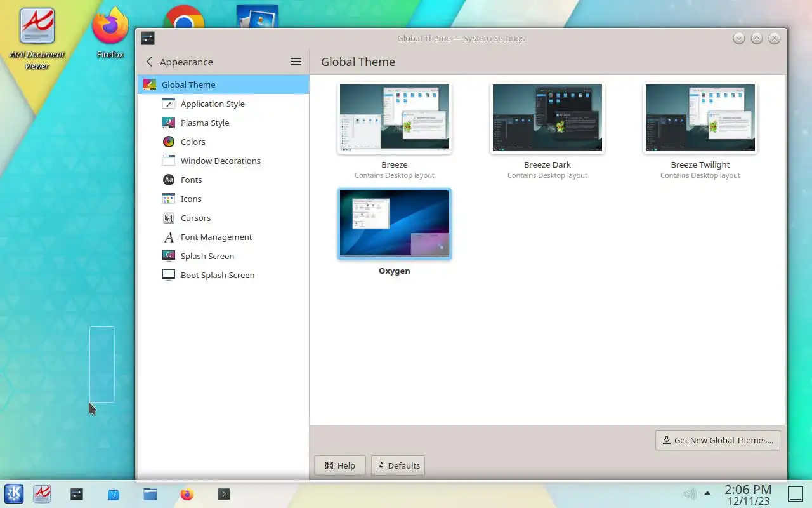
Task: Click the Boot Splash Screen label
Action: tap(218, 275)
